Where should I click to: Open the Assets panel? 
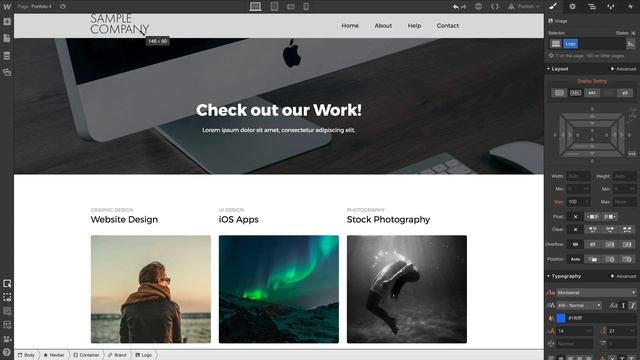tap(7, 72)
